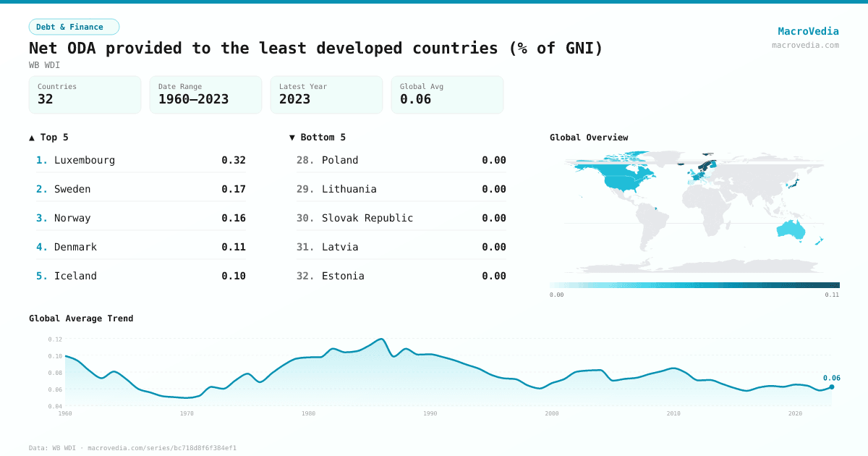Click the data source footer URL

162,448
